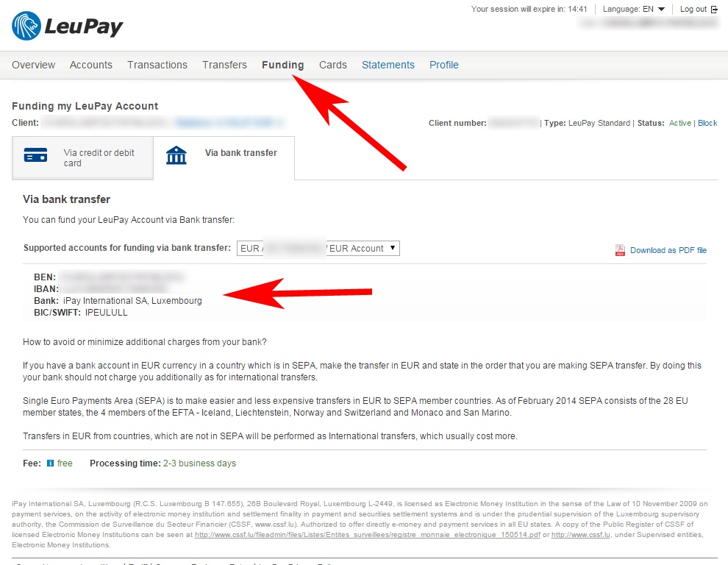The width and height of the screenshot is (728, 565).
Task: Click the credit card icon
Action: (36, 155)
